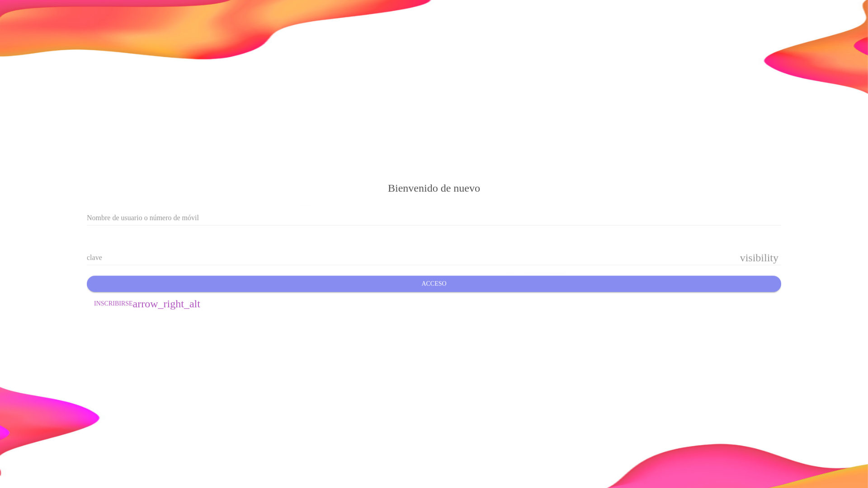Click the username or mobile number field
Viewport: 868px width, 488px height.
click(x=434, y=218)
